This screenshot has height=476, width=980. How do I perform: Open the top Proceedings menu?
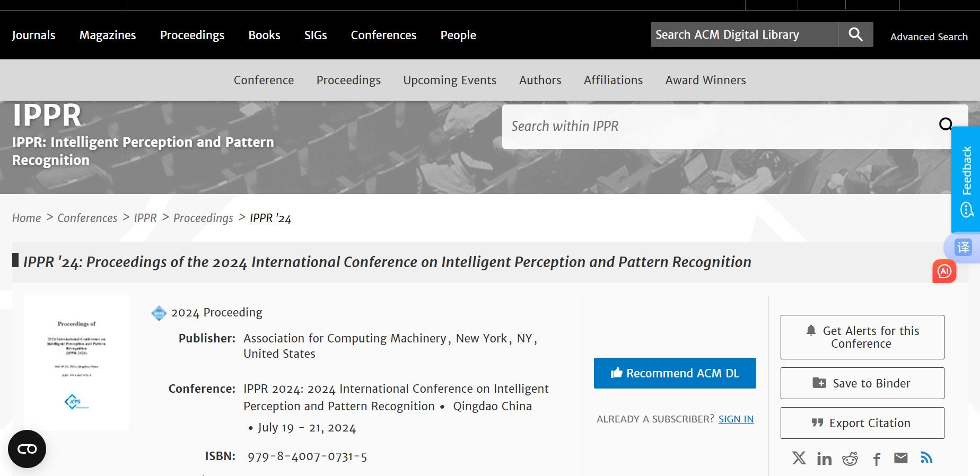point(192,35)
